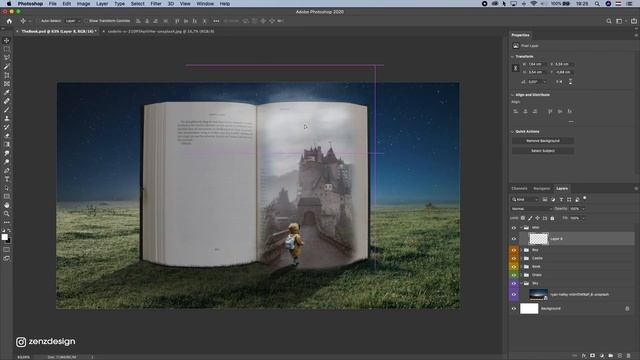Toggle visibility of the Book group
Viewport: 640px width, 360px height.
[514, 267]
